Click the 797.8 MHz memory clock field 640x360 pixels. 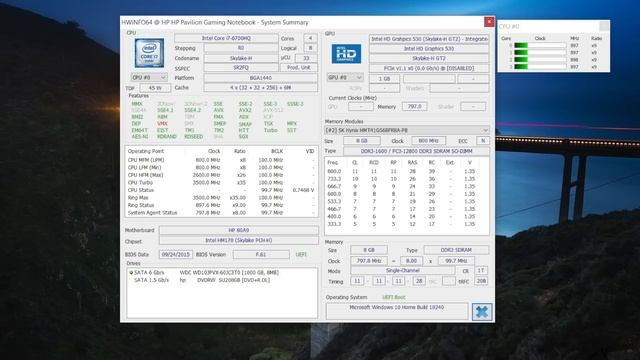[369, 260]
